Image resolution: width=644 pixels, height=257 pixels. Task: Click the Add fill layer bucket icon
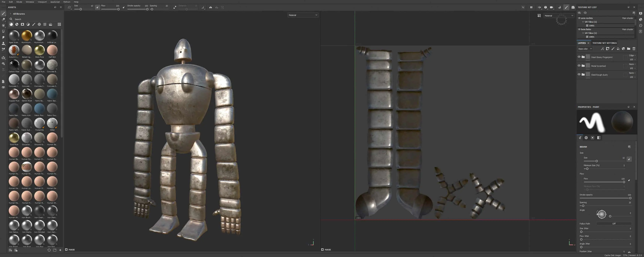pyautogui.click(x=618, y=49)
